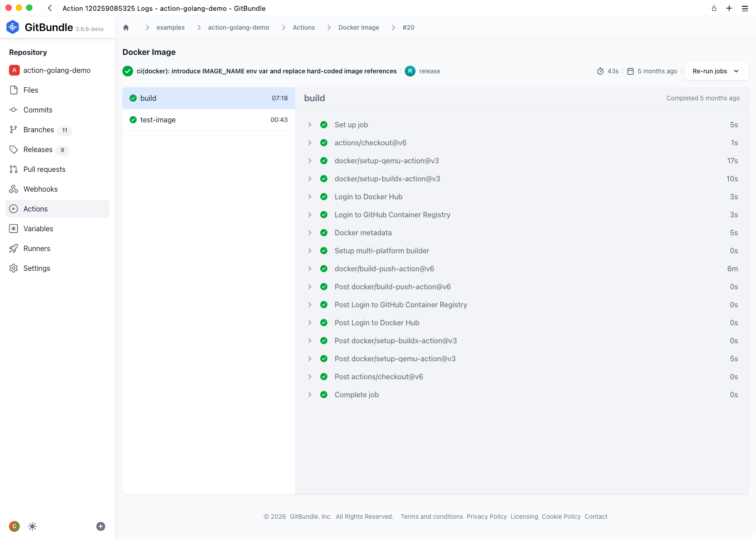Image resolution: width=756 pixels, height=539 pixels.
Task: Open Pull requests in the sidebar
Action: [x=58, y=169]
